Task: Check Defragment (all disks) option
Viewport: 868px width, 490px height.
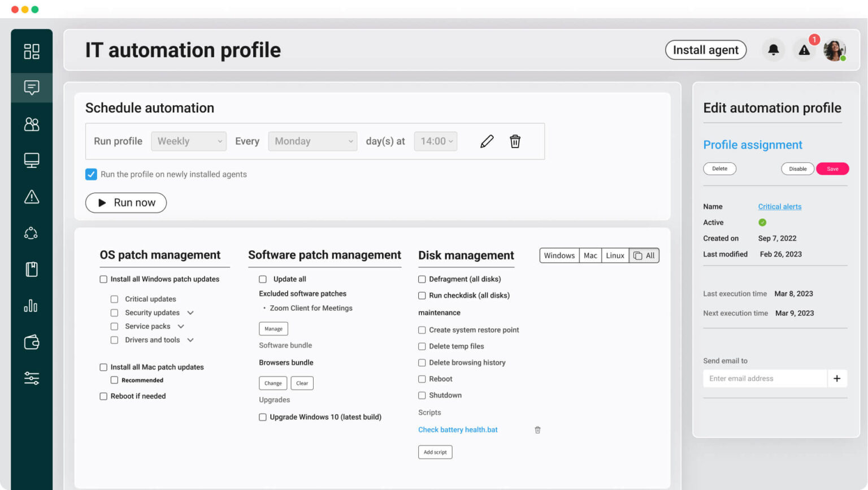Action: click(x=422, y=279)
